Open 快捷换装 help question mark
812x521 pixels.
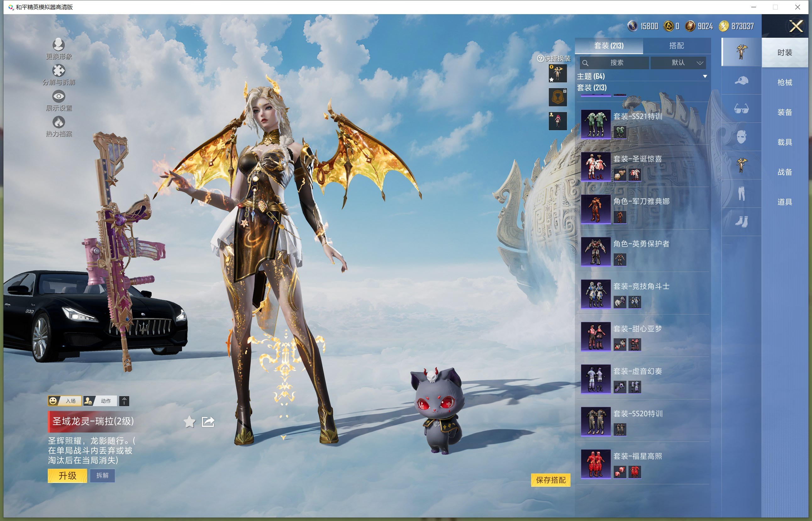click(x=540, y=59)
